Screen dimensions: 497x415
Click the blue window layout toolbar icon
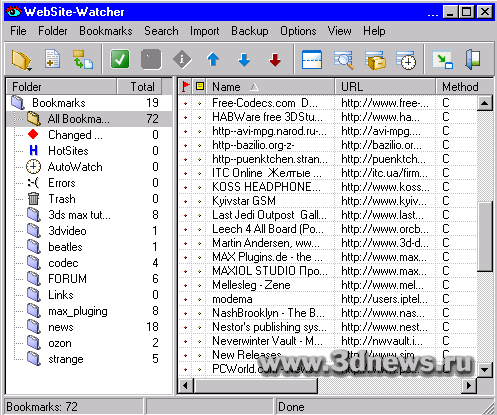312,60
